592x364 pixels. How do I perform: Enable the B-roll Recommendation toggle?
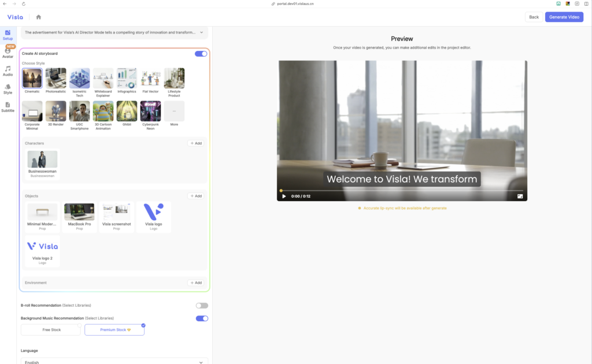202,305
